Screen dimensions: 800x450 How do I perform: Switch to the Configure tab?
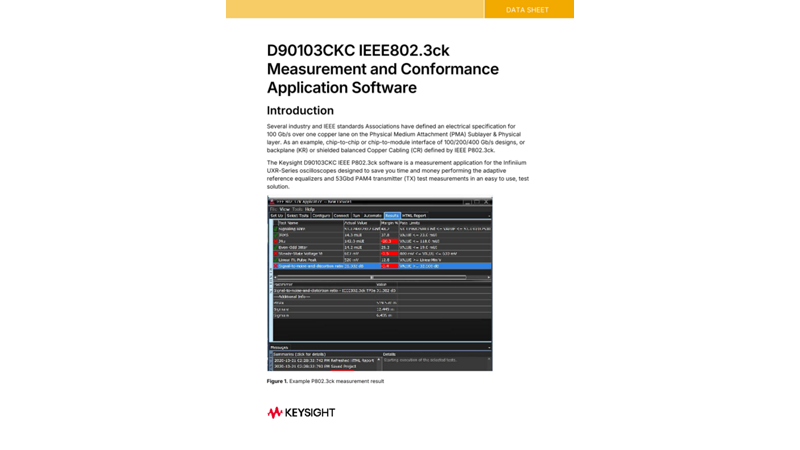[x=321, y=216]
